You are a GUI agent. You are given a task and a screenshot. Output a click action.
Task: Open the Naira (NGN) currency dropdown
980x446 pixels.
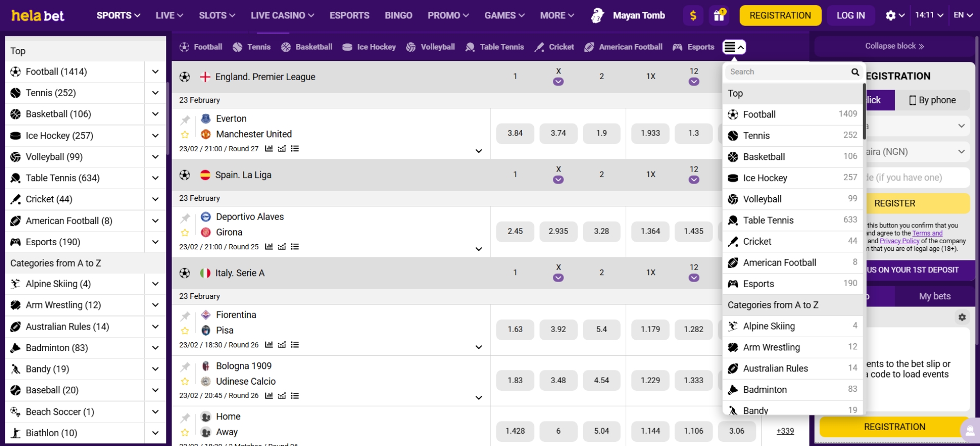click(917, 152)
